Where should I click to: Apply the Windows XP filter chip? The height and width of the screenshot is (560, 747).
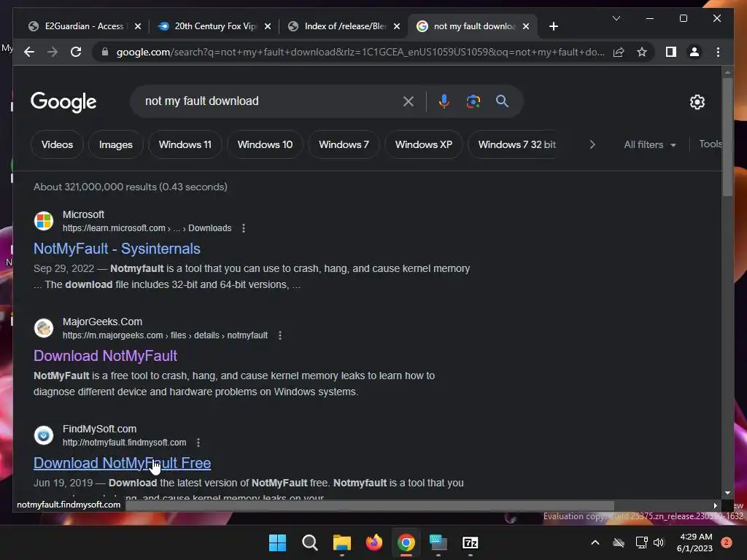pos(424,144)
